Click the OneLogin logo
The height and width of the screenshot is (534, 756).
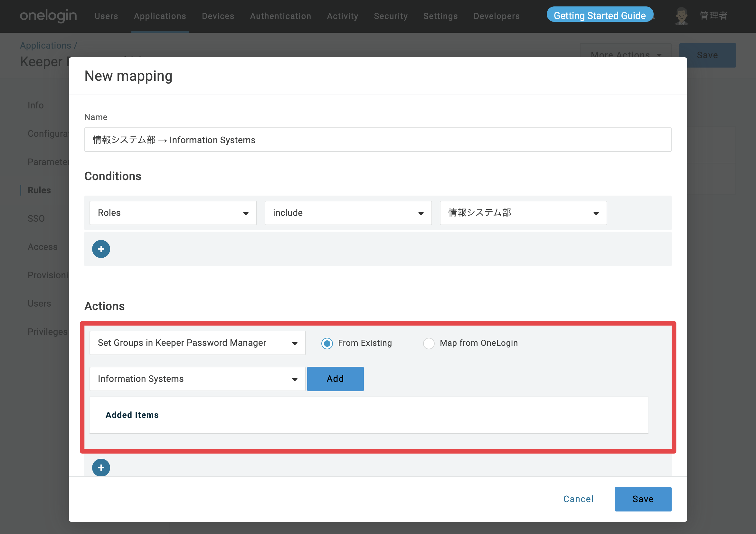pyautogui.click(x=48, y=15)
